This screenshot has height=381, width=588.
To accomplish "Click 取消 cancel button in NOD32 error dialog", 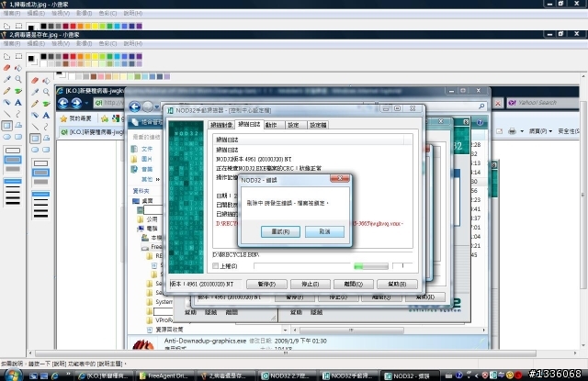I will point(324,231).
